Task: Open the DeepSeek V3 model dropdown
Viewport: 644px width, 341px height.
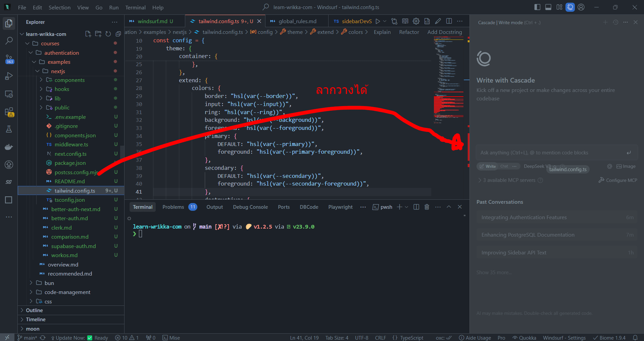Action: [x=540, y=166]
